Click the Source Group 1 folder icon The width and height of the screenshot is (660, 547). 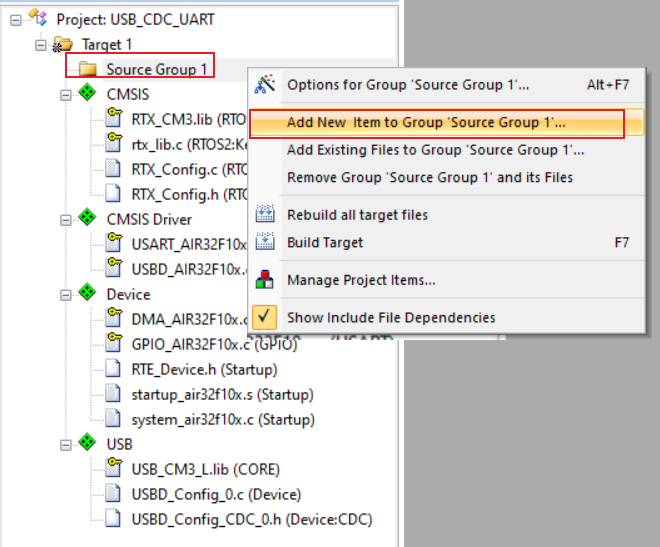(88, 69)
